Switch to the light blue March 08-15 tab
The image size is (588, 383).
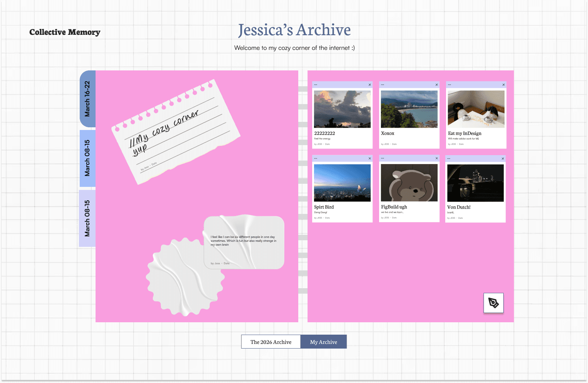(87, 158)
